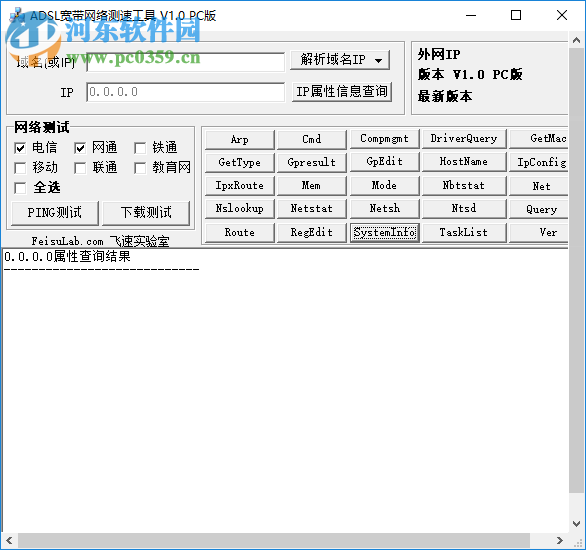Open the 解析域名IP dropdown button
586x550 pixels.
point(340,60)
